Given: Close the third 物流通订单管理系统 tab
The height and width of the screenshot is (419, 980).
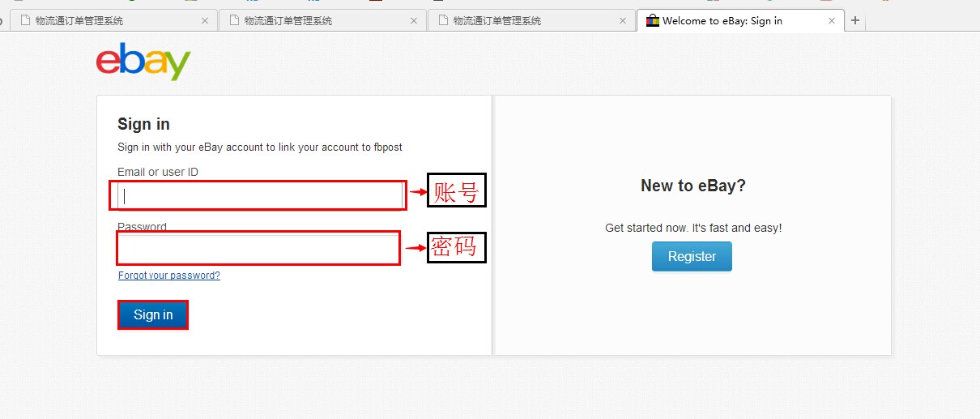Looking at the screenshot, I should 622,21.
